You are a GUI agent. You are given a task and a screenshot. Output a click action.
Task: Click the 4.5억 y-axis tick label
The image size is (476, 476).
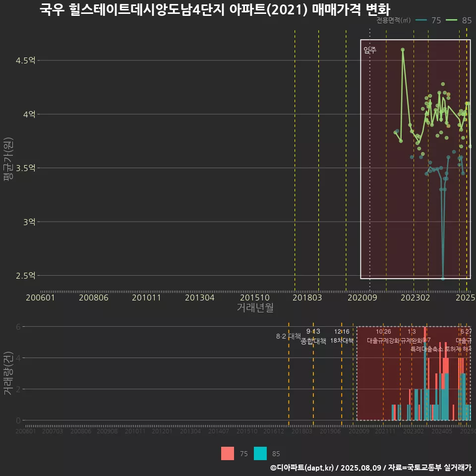[x=25, y=60]
